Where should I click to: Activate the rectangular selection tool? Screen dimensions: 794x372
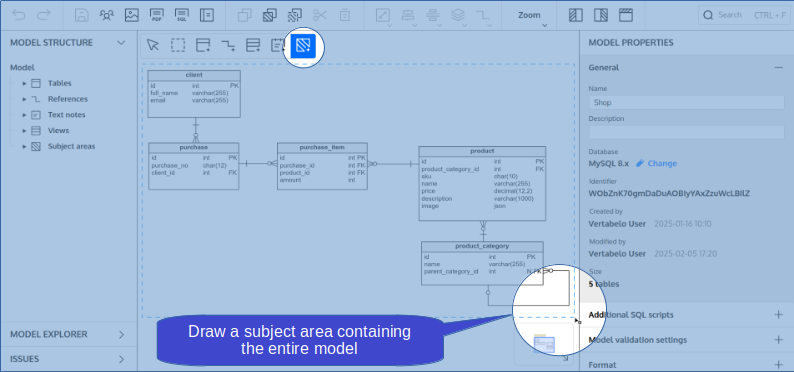tap(178, 46)
